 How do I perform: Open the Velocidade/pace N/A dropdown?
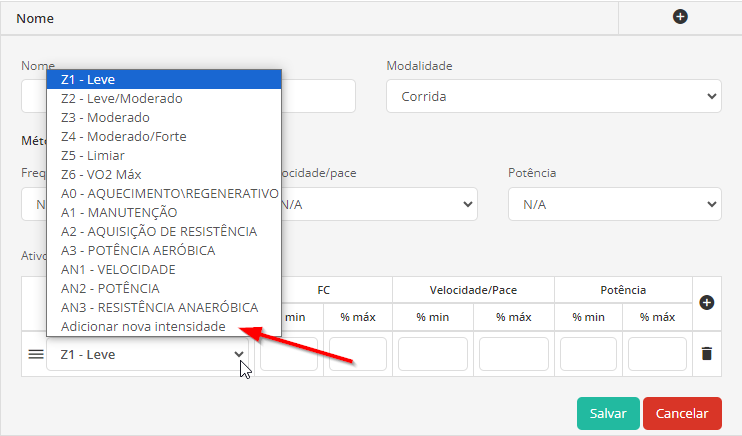coord(379,204)
